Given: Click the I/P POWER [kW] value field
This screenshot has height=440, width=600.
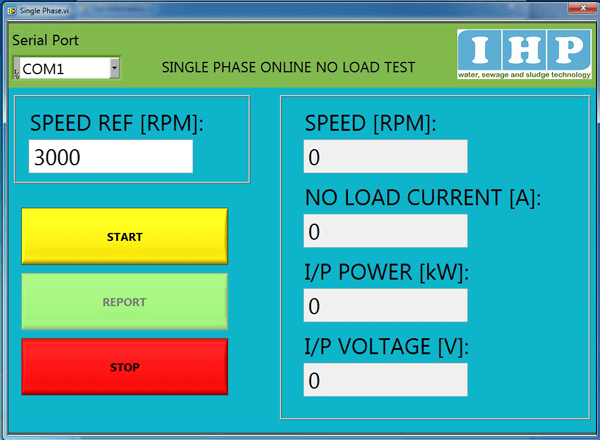Looking at the screenshot, I should (385, 305).
